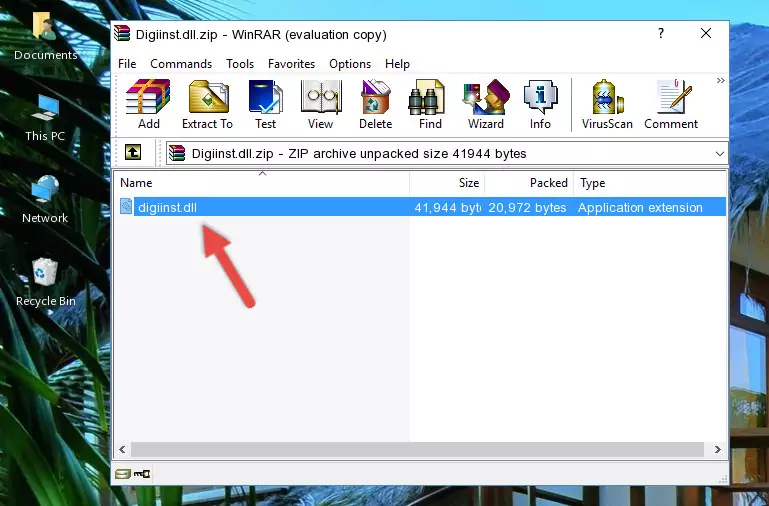Click the Application extension type cell
The image size is (769, 506).
(x=640, y=208)
